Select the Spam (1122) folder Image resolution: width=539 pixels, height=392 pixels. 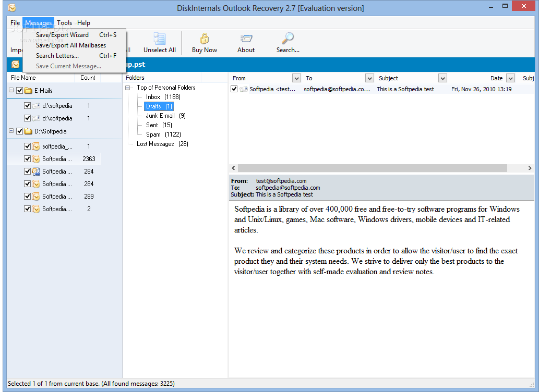coord(163,134)
